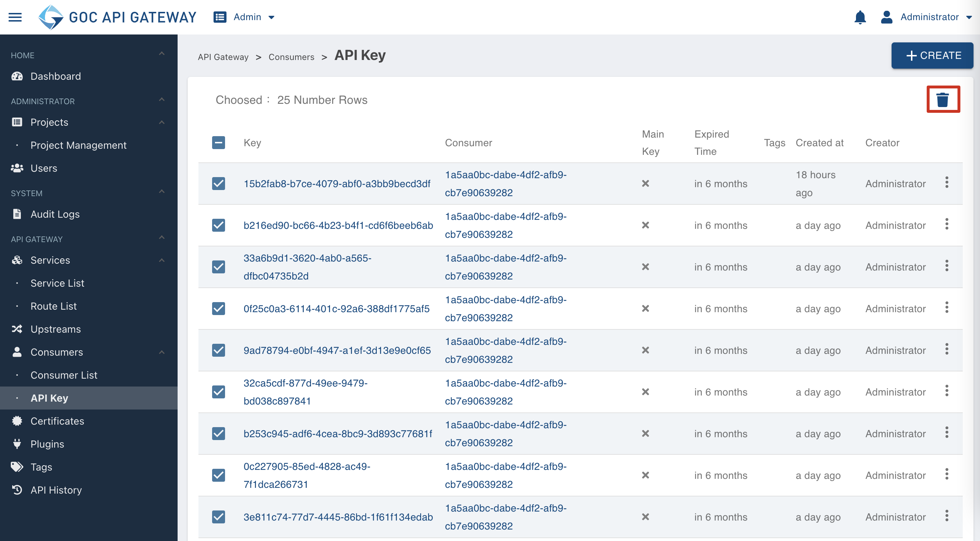Click the Upstreams shuffle icon
980x541 pixels.
(x=17, y=329)
